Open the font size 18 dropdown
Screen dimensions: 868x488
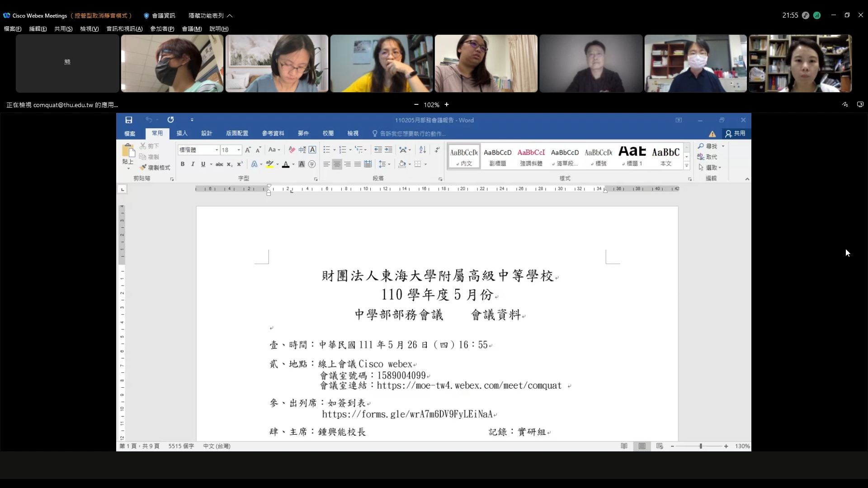click(x=239, y=150)
